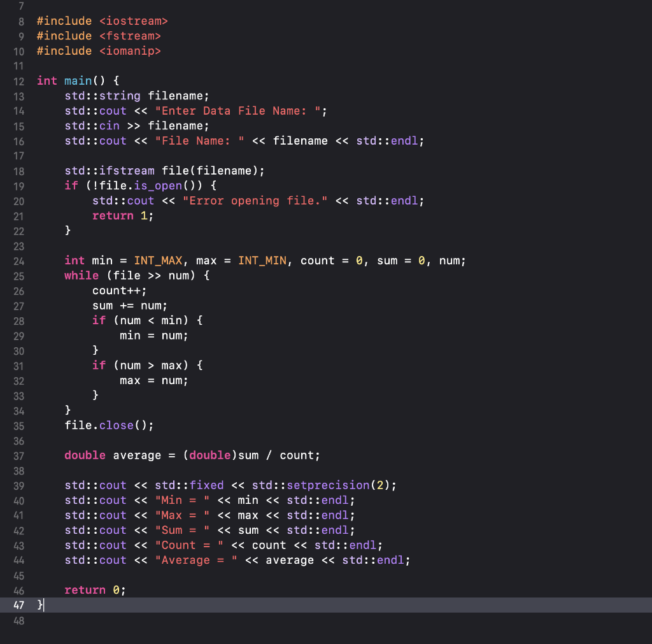
Task: Click line number 12 beside int main
Action: 20,81
